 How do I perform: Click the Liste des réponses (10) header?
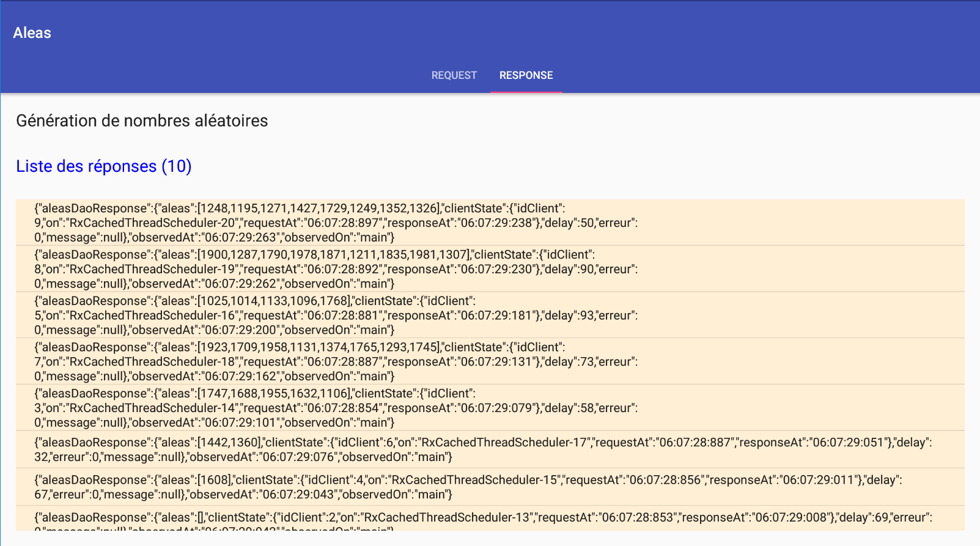coord(104,166)
